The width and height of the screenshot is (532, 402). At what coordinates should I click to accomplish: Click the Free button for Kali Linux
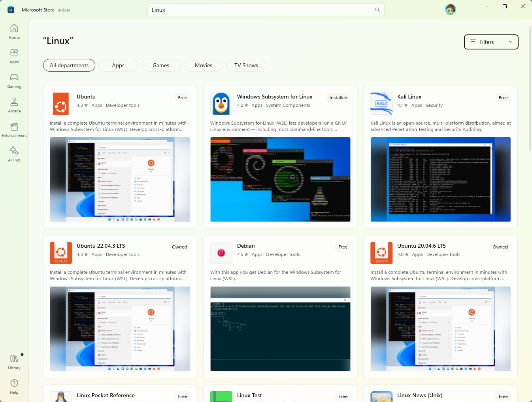pos(503,98)
